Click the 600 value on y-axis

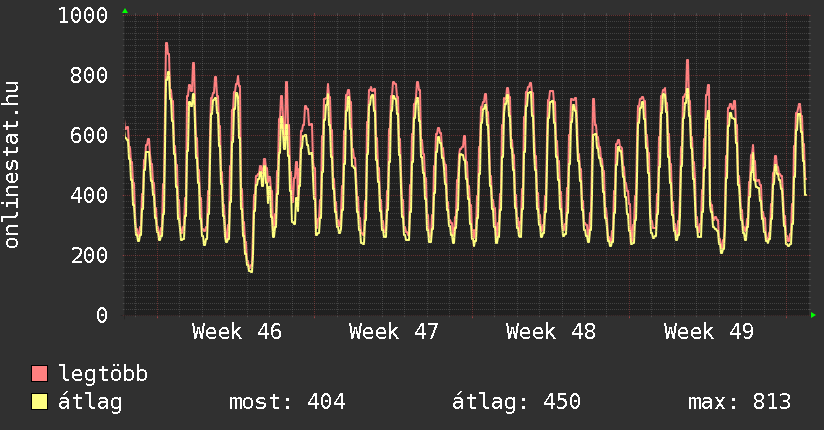tap(89, 136)
